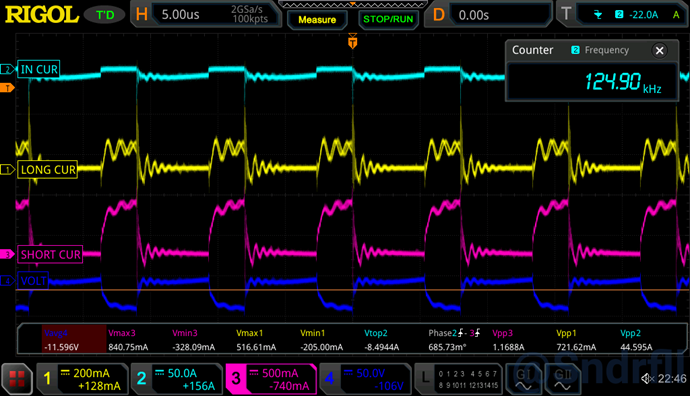Viewport: 690px width, 396px height.
Task: Select the LONG CUR channel 1 label
Action: point(48,169)
